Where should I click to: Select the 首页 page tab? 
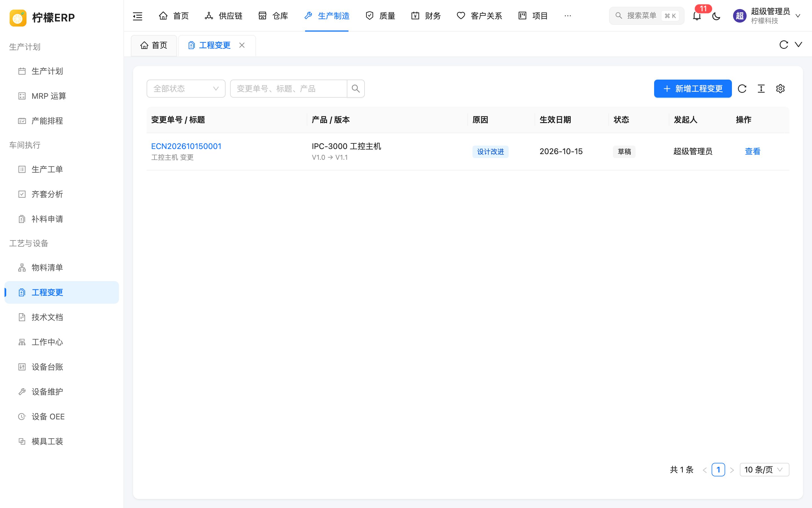click(154, 45)
